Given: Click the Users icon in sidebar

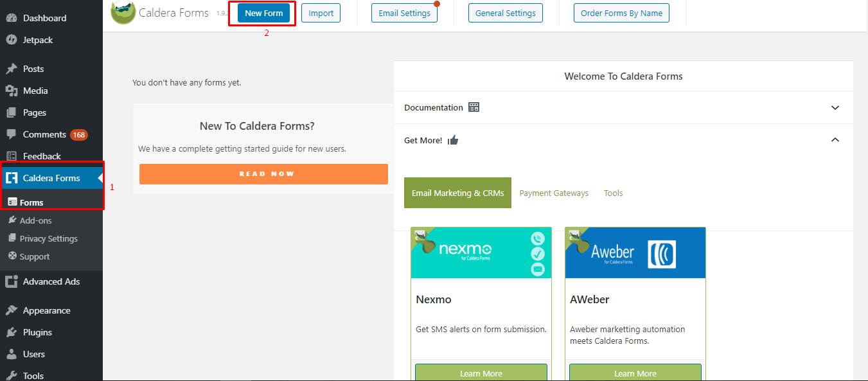Looking at the screenshot, I should [x=12, y=354].
